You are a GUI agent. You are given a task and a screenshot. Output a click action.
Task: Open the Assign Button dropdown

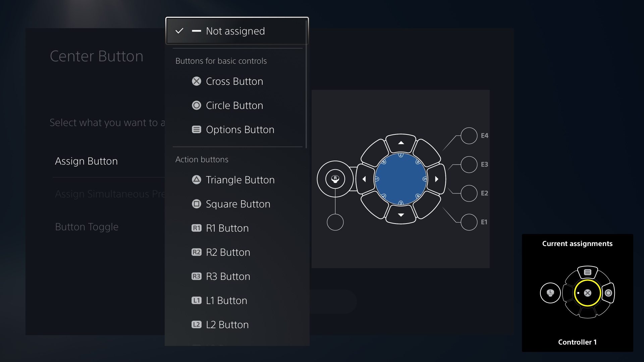pyautogui.click(x=86, y=161)
